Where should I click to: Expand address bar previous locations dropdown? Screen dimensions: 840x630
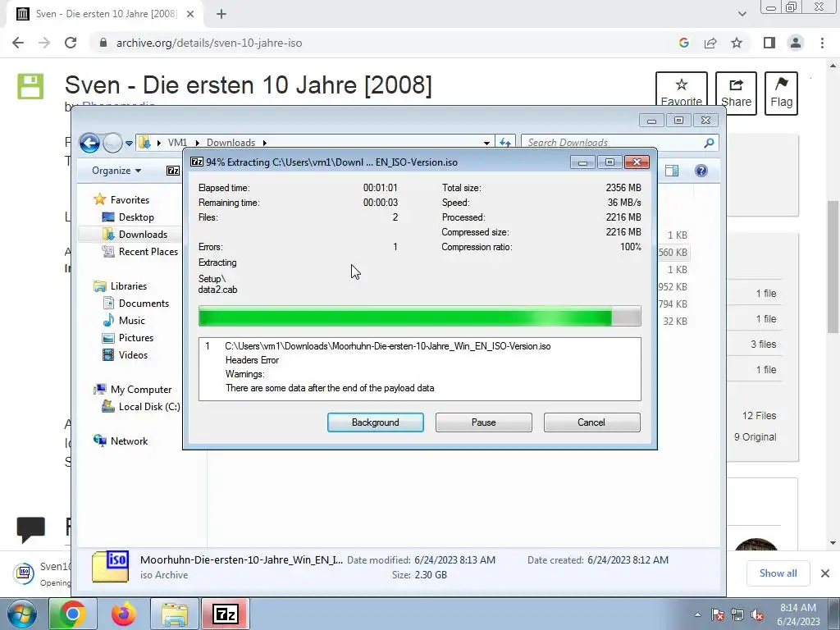tap(486, 143)
